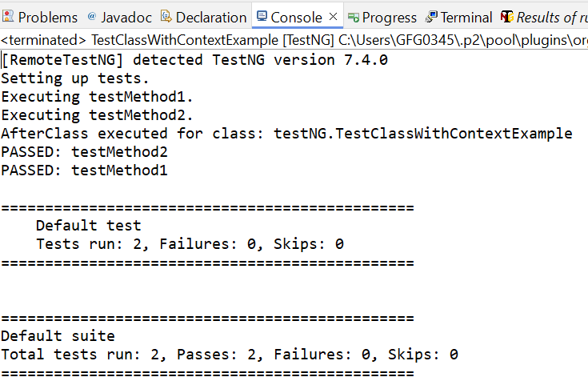The image size is (588, 381).
Task: Click the "PASSED: testMethod1" output line
Action: pyautogui.click(x=84, y=170)
